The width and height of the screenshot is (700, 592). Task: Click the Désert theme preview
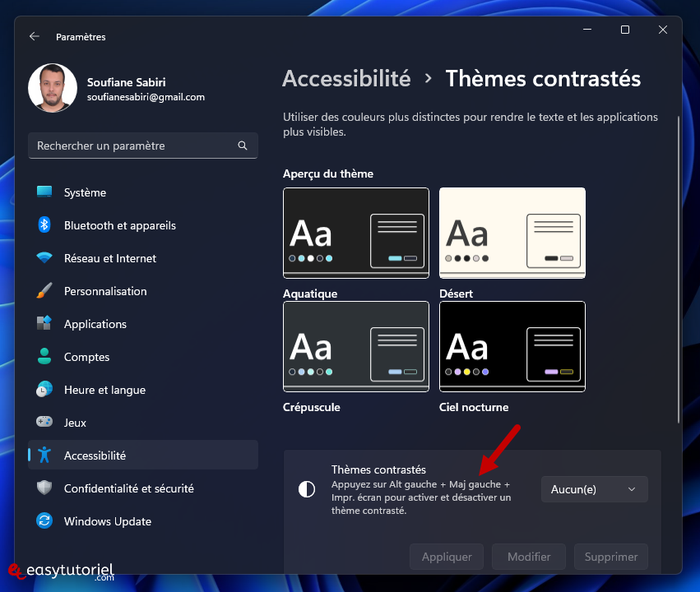512,233
